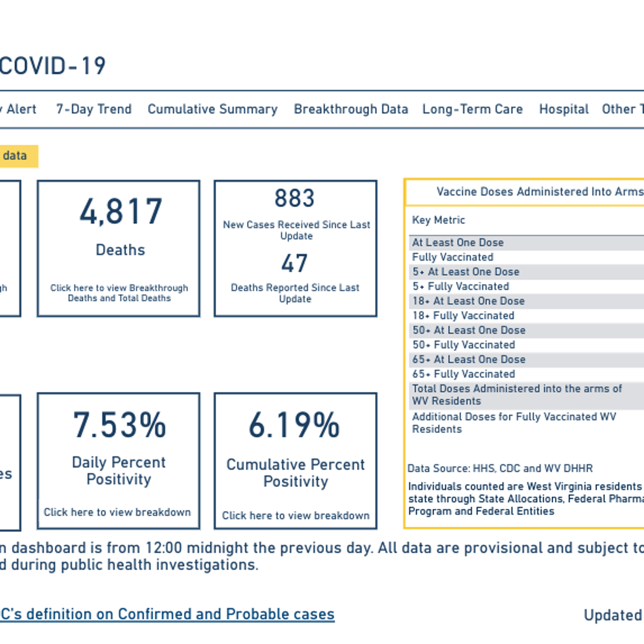
Task: Click the Breakthrough Deaths and Total Deaths link text
Action: tap(119, 293)
